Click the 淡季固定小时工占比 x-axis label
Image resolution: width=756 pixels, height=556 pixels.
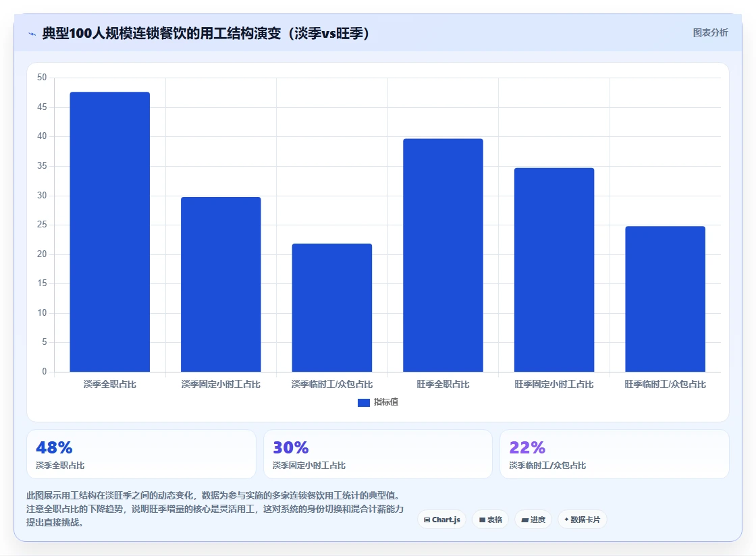pos(221,384)
